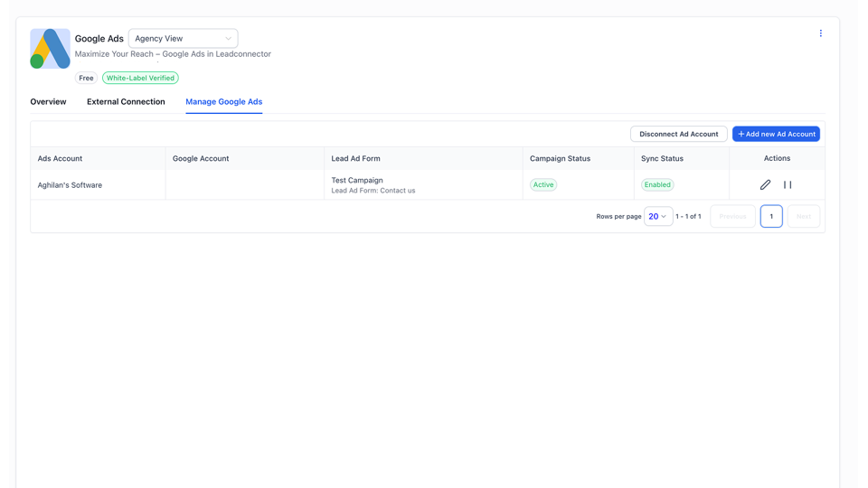Open the three-dot more options menu
Screen dimensions: 868x488
pyautogui.click(x=821, y=33)
